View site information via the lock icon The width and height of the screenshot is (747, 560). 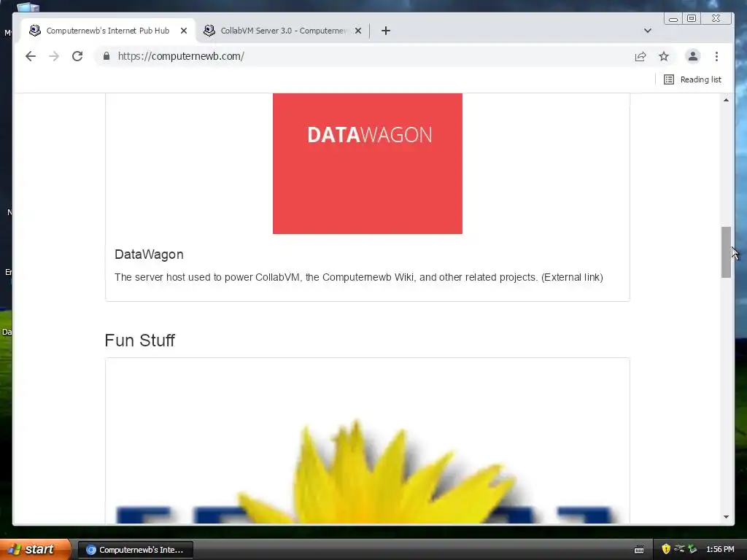[x=107, y=56]
